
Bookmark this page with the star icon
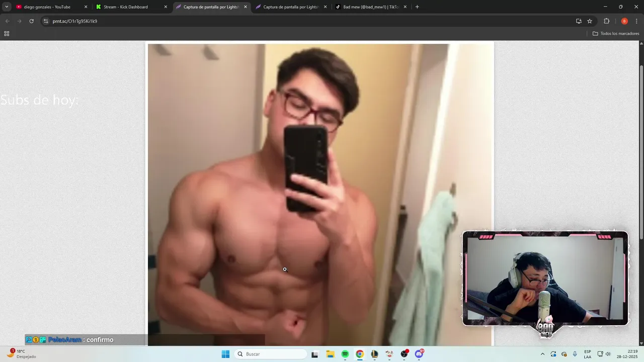590,21
